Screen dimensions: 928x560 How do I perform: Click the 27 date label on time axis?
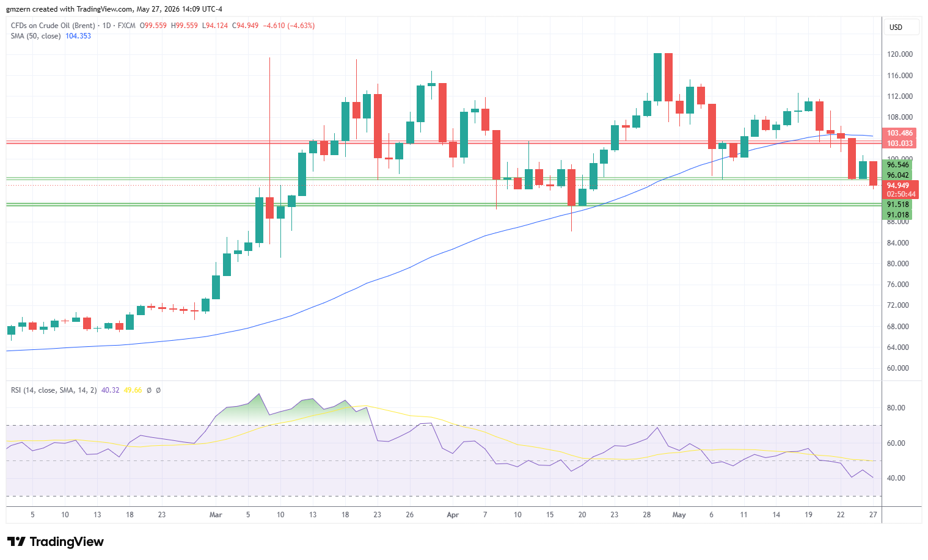(x=873, y=515)
